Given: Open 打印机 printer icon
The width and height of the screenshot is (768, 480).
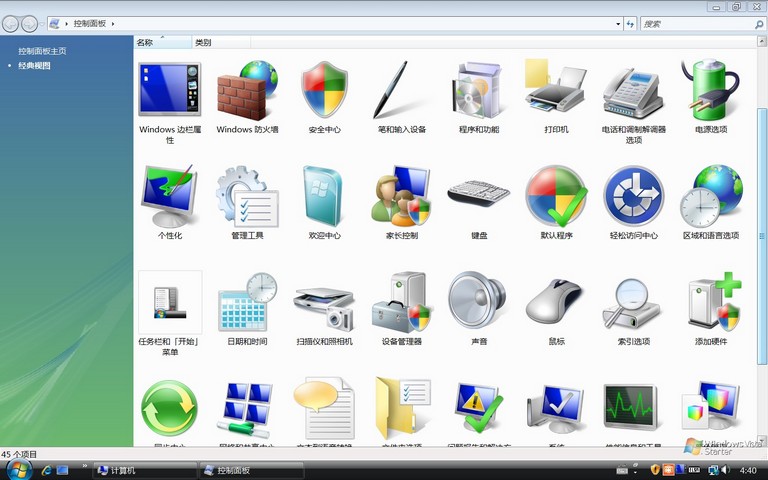Looking at the screenshot, I should tap(556, 86).
